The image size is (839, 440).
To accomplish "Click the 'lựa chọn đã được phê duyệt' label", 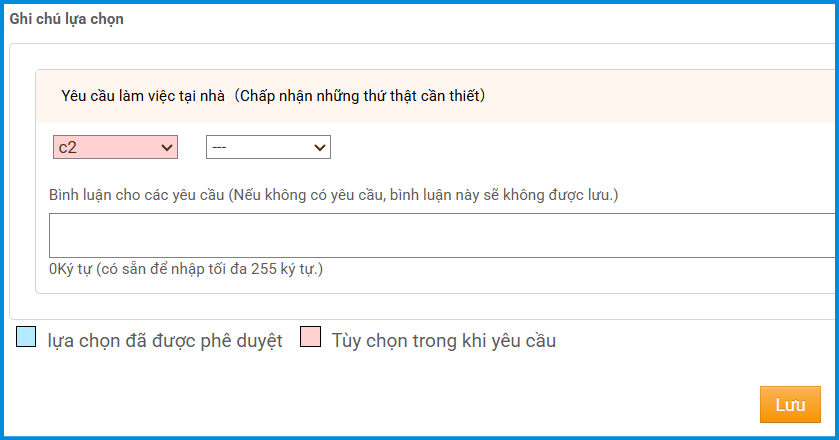I will pyautogui.click(x=165, y=340).
